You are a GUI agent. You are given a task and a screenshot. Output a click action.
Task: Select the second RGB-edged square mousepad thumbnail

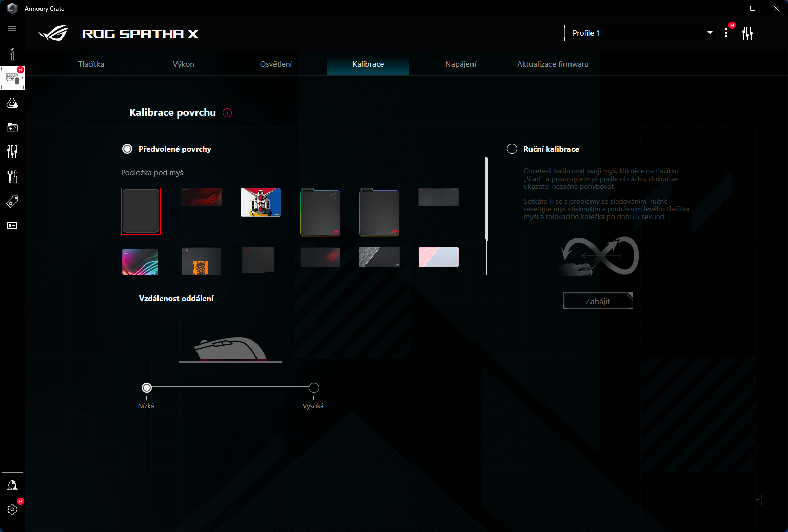(379, 212)
